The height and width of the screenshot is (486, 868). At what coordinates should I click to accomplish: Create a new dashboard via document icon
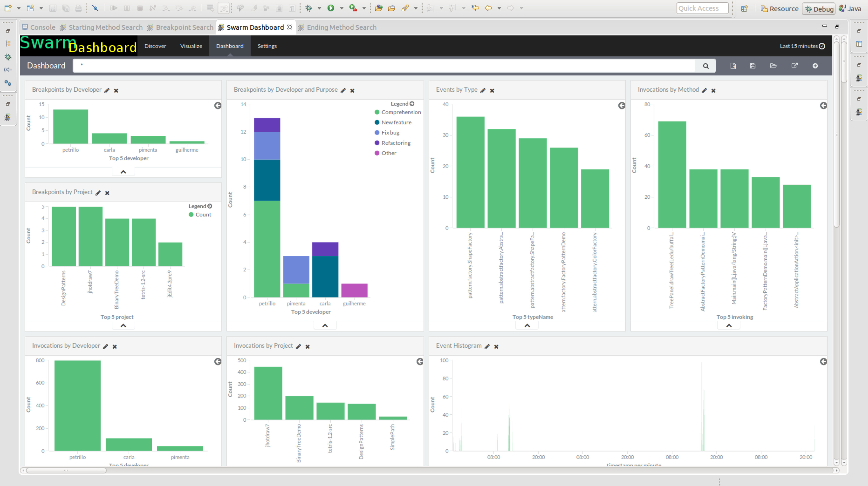[733, 66]
